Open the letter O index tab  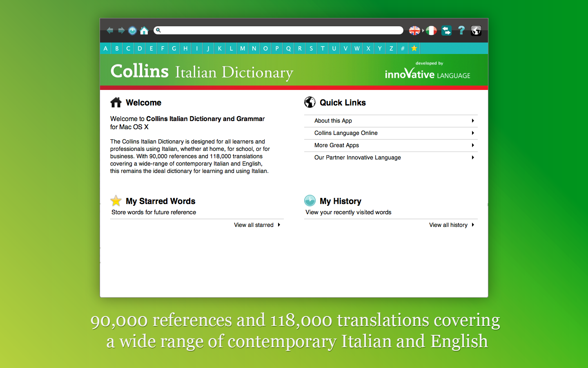pos(265,48)
